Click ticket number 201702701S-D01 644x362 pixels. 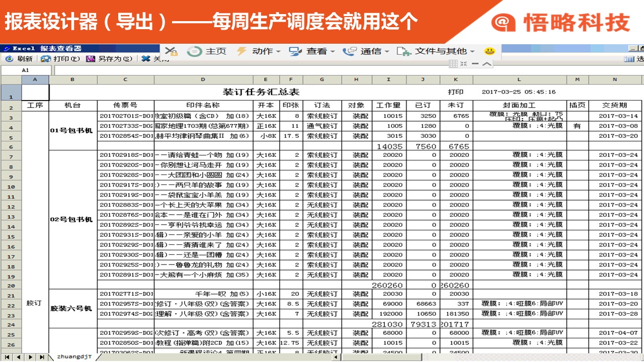(126, 116)
